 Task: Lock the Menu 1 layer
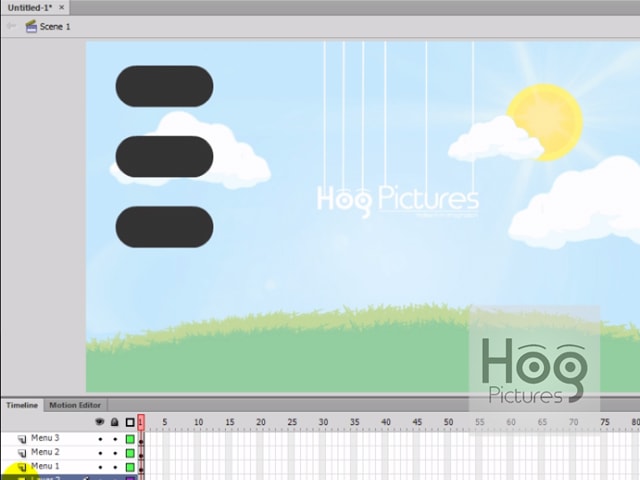click(x=115, y=467)
